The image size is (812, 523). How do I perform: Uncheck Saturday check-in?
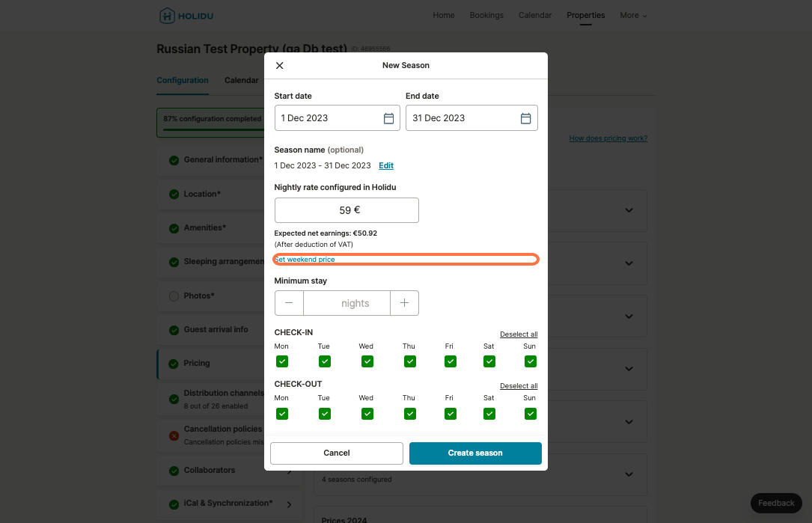489,361
